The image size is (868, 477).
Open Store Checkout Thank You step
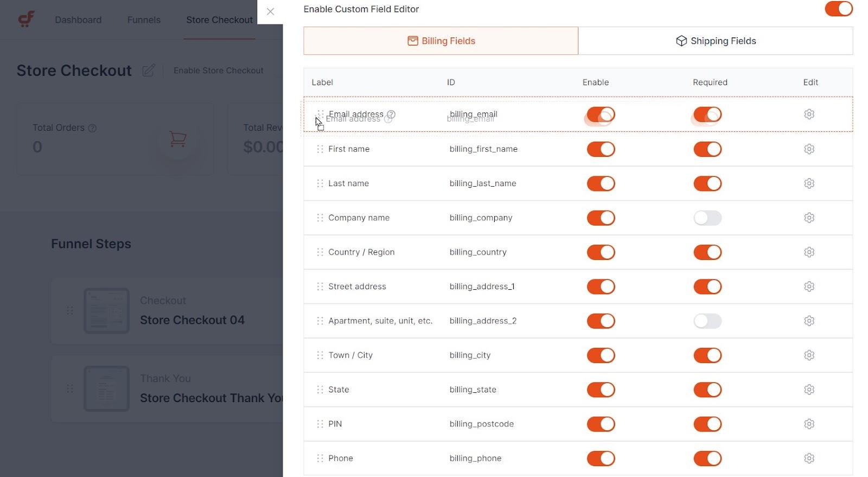(x=211, y=398)
